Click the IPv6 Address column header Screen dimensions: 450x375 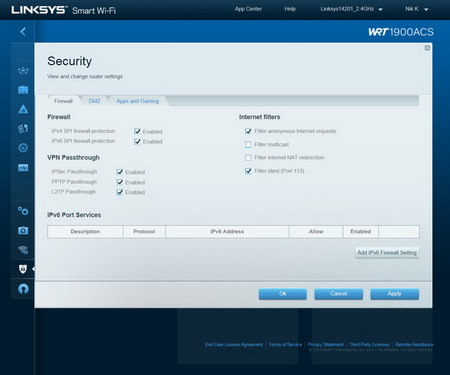tap(227, 231)
